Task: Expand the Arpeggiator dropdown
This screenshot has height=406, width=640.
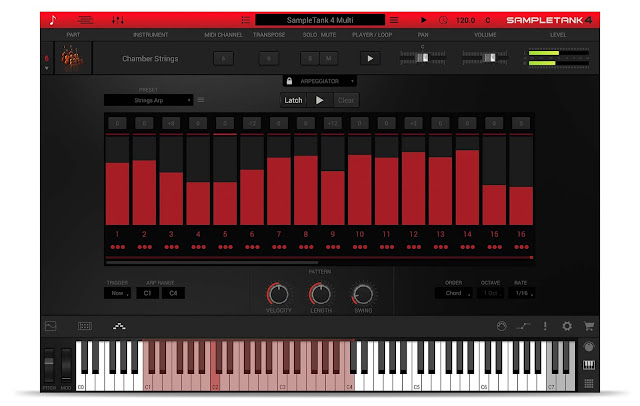Action: pos(320,81)
